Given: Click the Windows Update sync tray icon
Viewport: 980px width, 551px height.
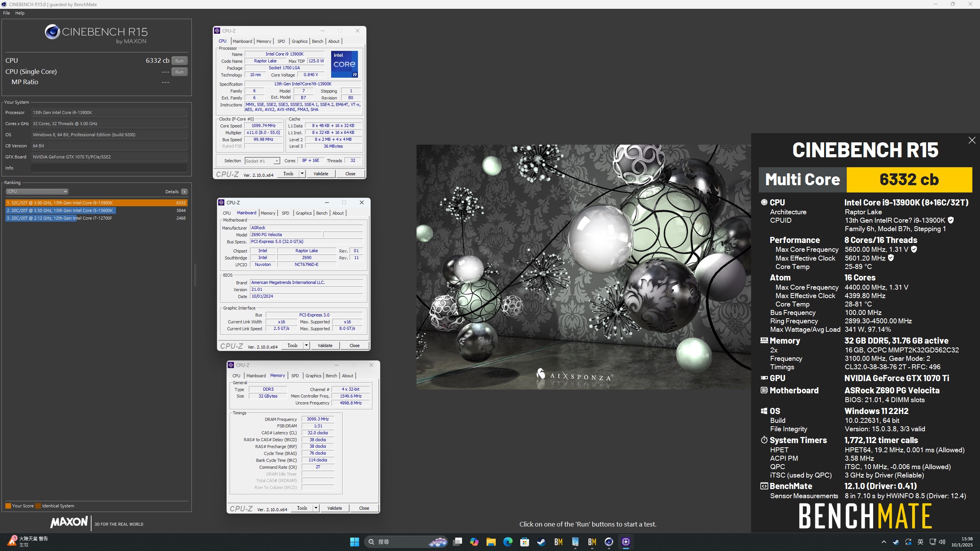Looking at the screenshot, I should (x=908, y=542).
